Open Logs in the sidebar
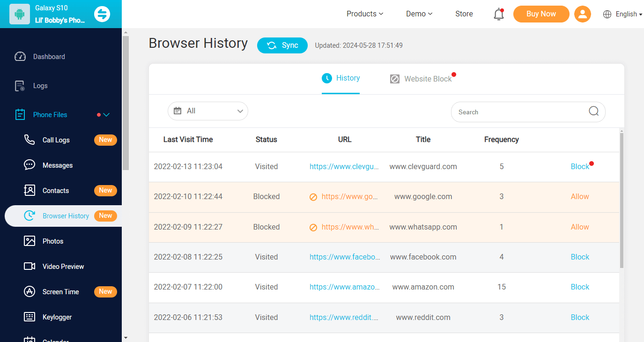The height and width of the screenshot is (342, 644). coord(40,86)
